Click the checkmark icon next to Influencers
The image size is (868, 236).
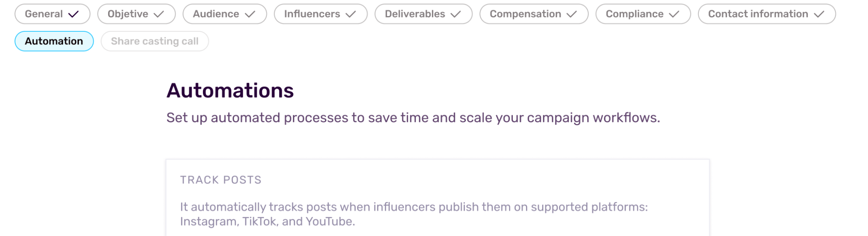click(351, 14)
